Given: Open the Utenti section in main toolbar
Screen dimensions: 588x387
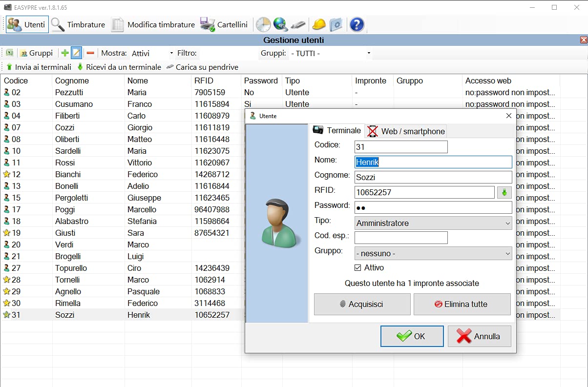Looking at the screenshot, I should pos(27,24).
